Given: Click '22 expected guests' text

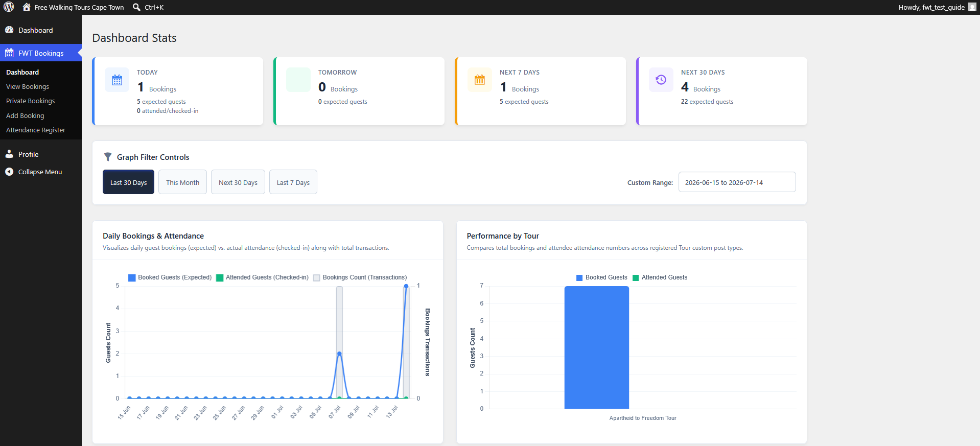Looking at the screenshot, I should tap(707, 102).
